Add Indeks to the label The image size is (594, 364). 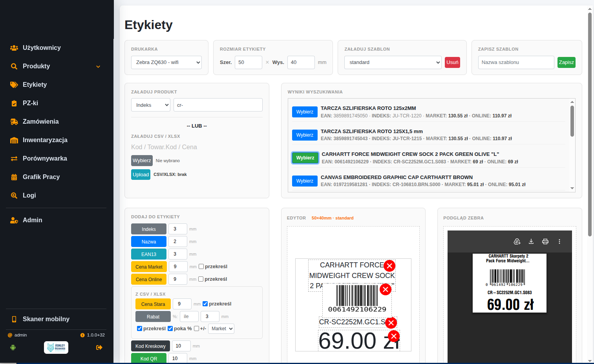pyautogui.click(x=149, y=229)
